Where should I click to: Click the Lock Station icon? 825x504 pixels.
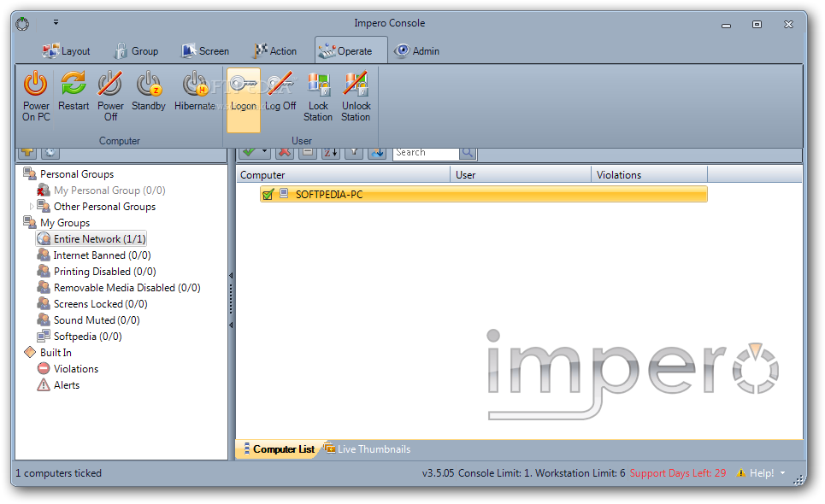pyautogui.click(x=318, y=84)
